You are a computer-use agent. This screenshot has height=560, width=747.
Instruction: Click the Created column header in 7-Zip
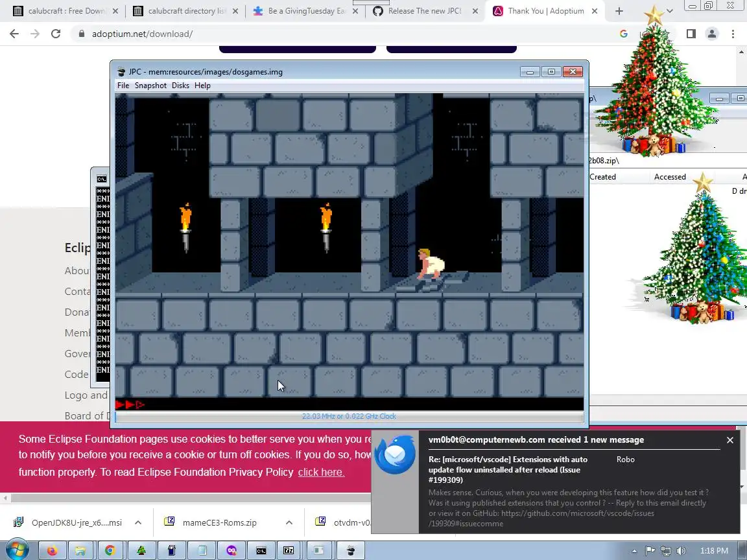pos(602,177)
